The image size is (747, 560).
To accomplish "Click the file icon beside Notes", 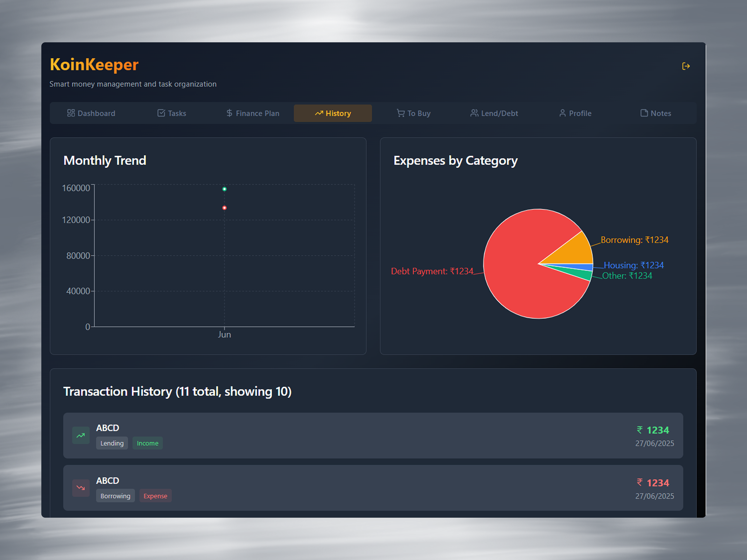I will (644, 113).
